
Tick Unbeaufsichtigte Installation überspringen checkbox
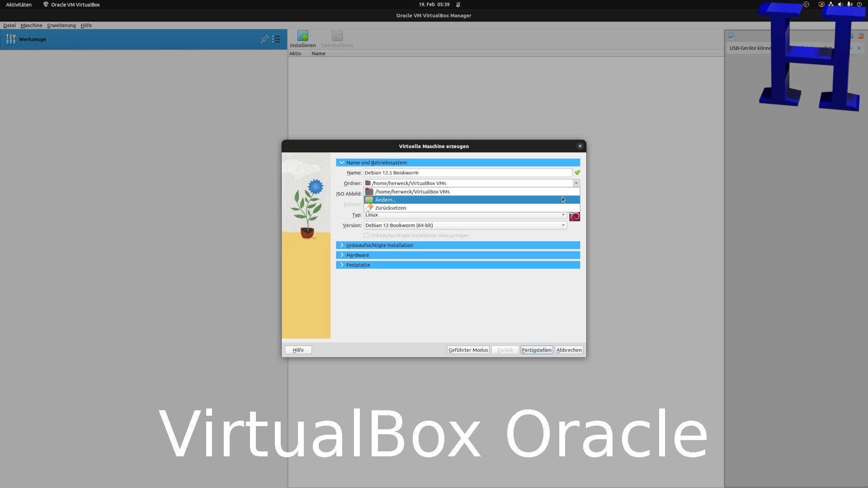click(x=366, y=235)
